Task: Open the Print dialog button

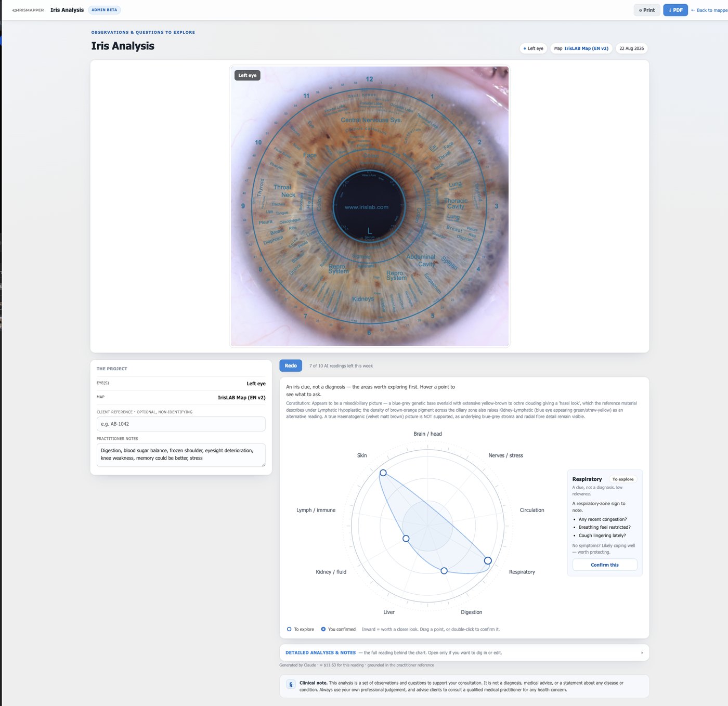Action: point(647,10)
